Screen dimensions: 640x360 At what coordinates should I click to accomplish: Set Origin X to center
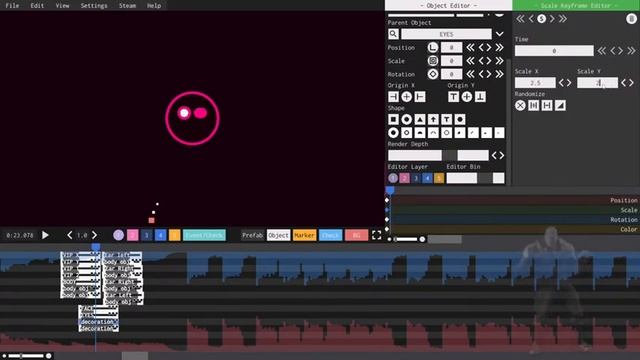pos(407,97)
